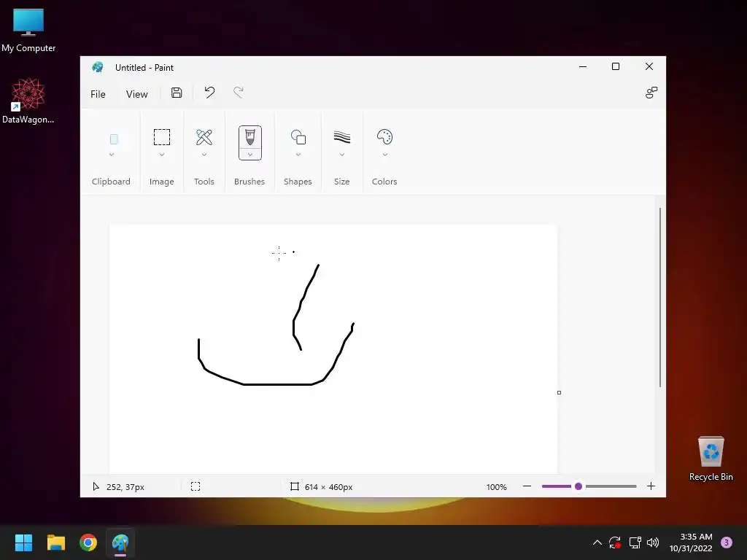The image size is (747, 560).
Task: Expand the Tools dropdown chevron
Action: coord(204,155)
